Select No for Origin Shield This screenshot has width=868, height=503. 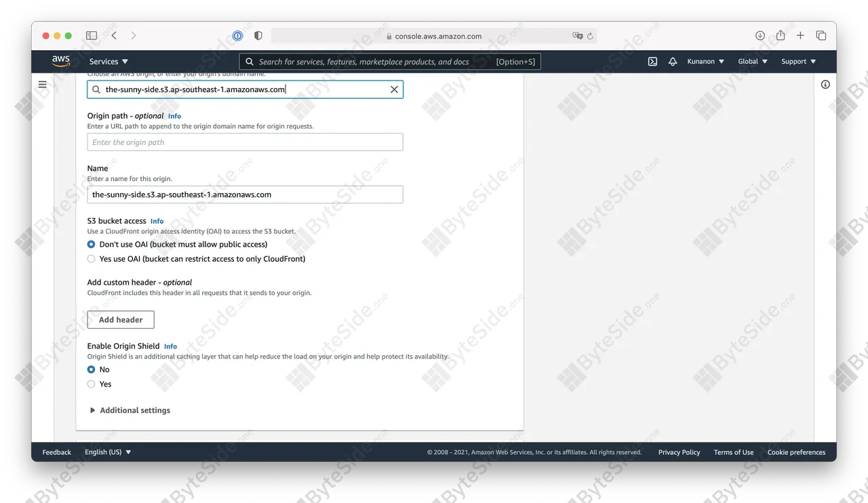pyautogui.click(x=92, y=369)
